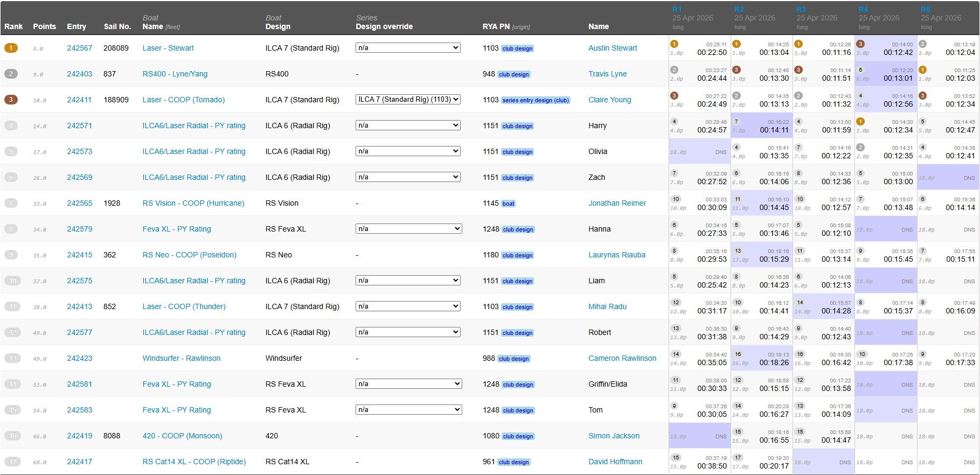
Task: Open design override dropdown for Zach
Action: pyautogui.click(x=408, y=177)
